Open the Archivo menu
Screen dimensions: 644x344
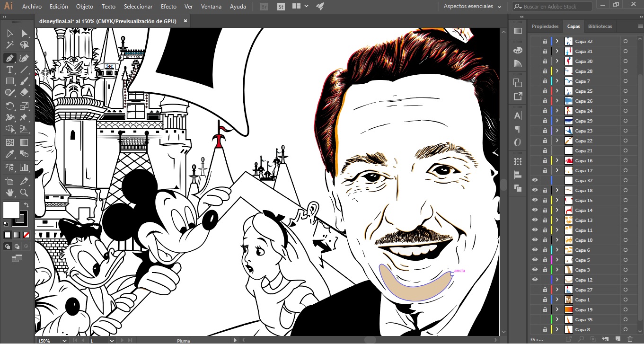pos(32,7)
